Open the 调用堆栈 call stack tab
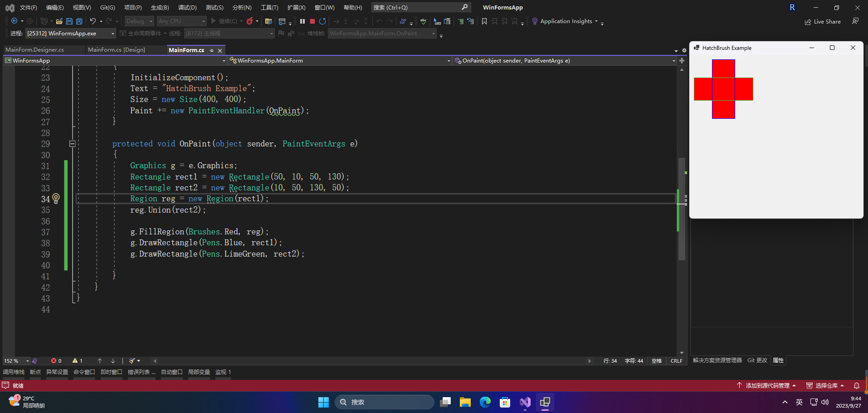 coord(14,372)
